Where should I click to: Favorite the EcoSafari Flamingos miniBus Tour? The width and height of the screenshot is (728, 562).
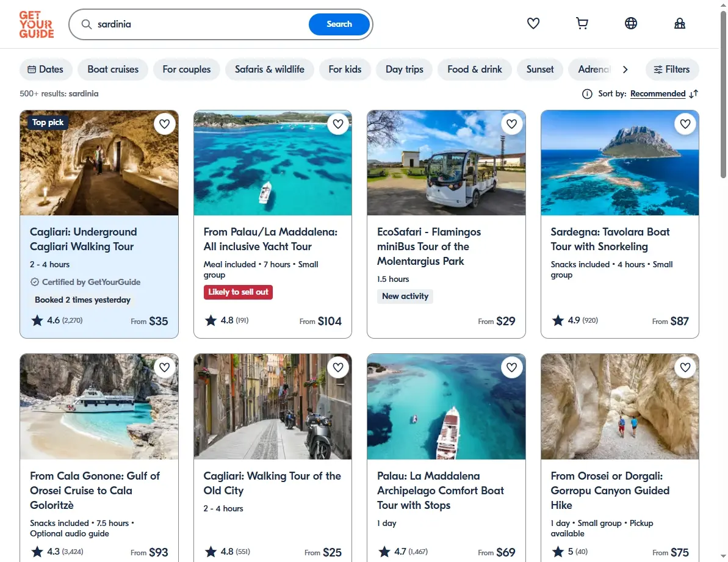(511, 124)
